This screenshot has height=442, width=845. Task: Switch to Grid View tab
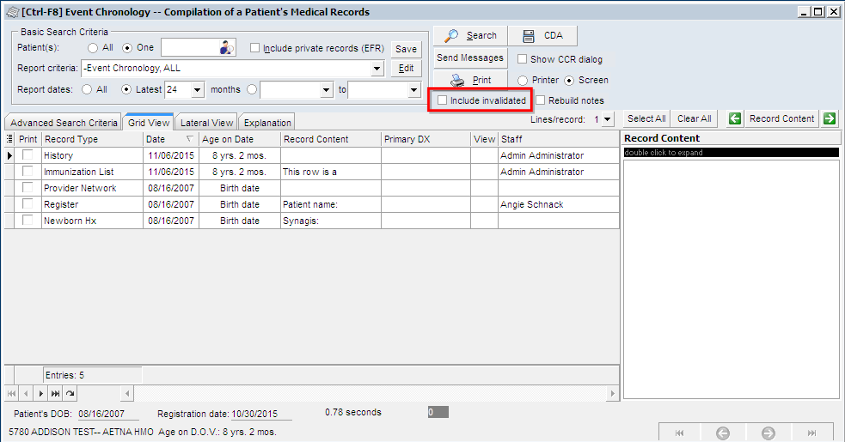pos(148,122)
